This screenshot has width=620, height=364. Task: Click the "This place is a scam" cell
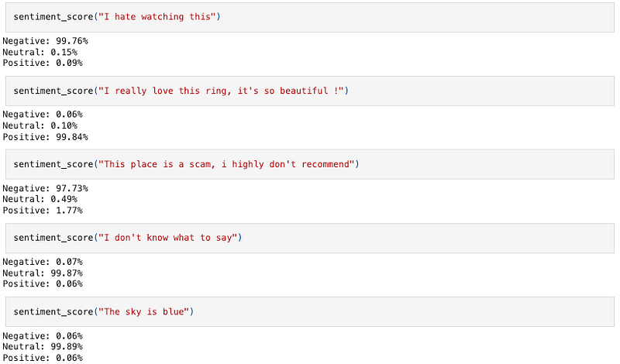coord(309,164)
